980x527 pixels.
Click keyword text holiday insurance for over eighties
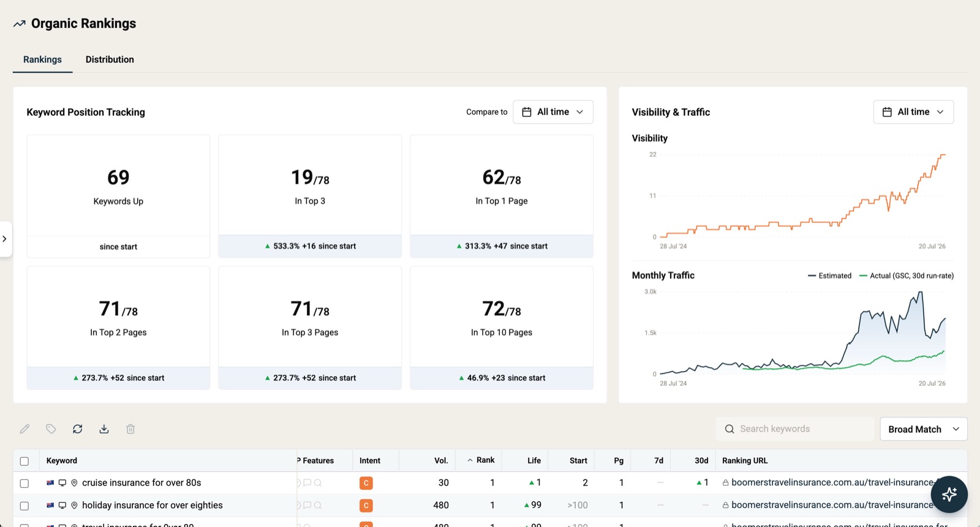pyautogui.click(x=153, y=506)
